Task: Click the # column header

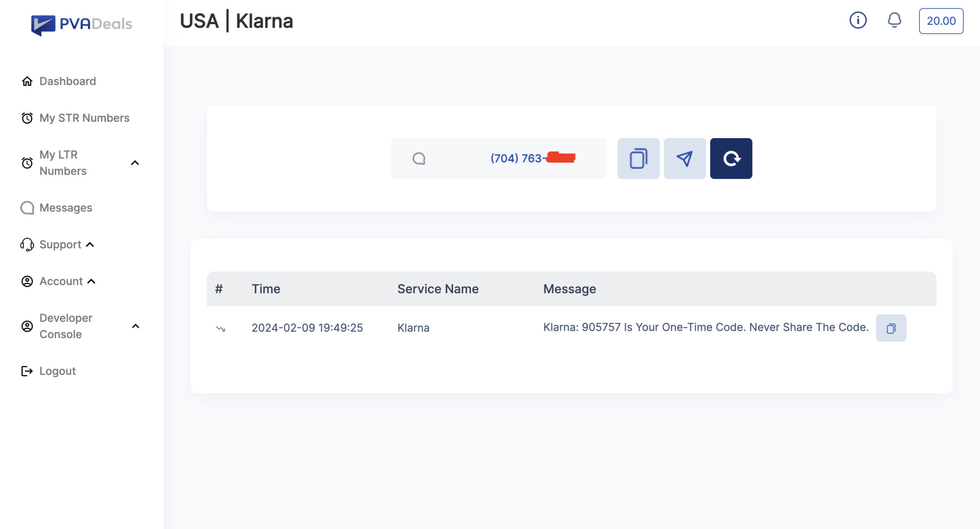Action: [x=219, y=289]
